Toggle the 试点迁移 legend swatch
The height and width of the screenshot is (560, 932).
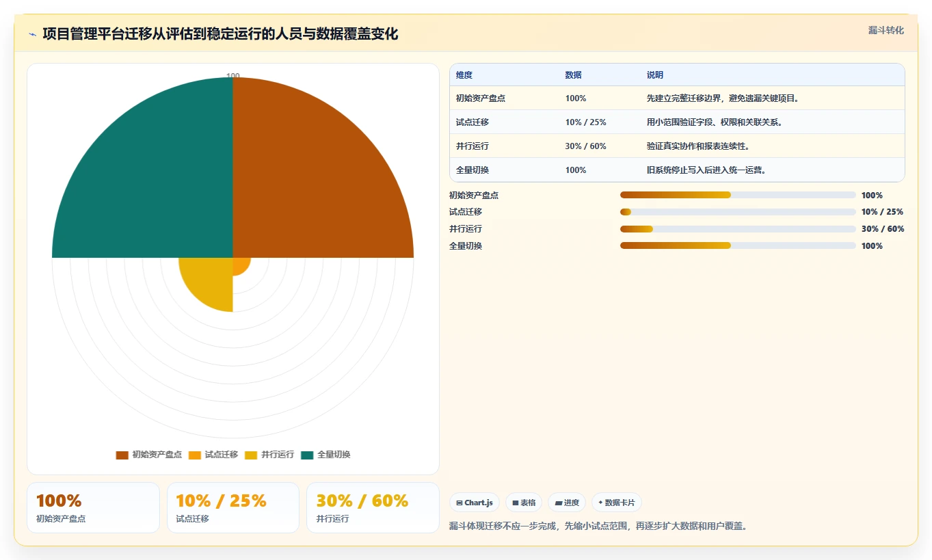[x=195, y=455]
